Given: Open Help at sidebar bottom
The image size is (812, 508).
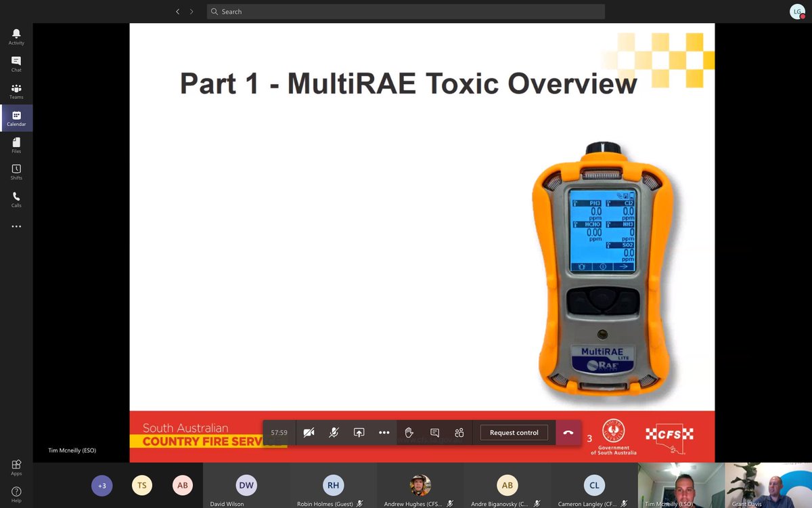Looking at the screenshot, I should tap(16, 494).
